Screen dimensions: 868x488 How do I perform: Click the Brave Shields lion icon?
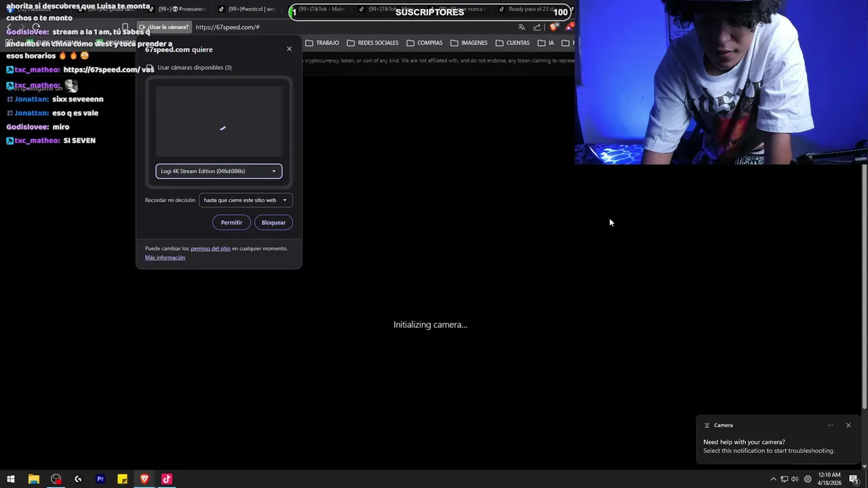[553, 27]
